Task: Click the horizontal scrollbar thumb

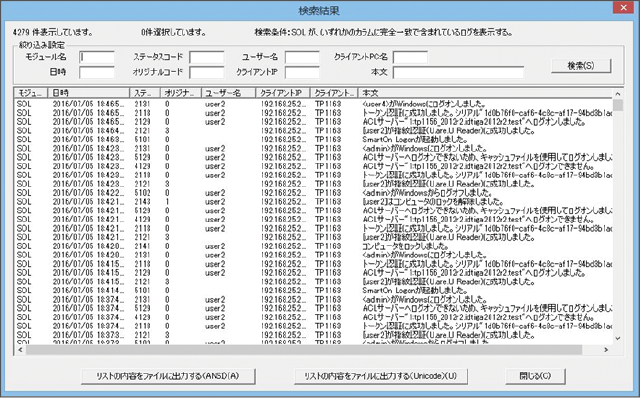Action: pyautogui.click(x=304, y=350)
